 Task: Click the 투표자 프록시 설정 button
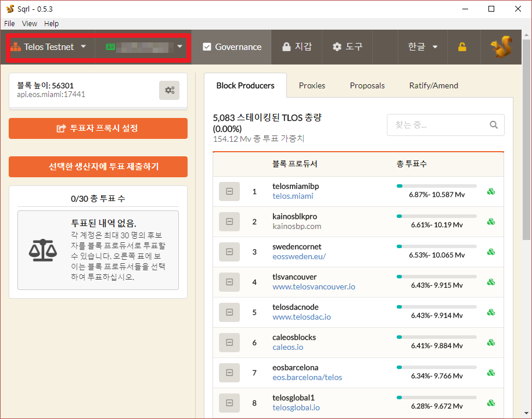[98, 128]
